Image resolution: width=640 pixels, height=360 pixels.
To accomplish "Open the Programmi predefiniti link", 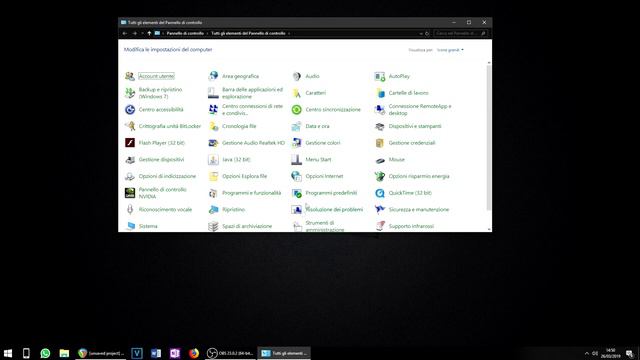I will 331,193.
